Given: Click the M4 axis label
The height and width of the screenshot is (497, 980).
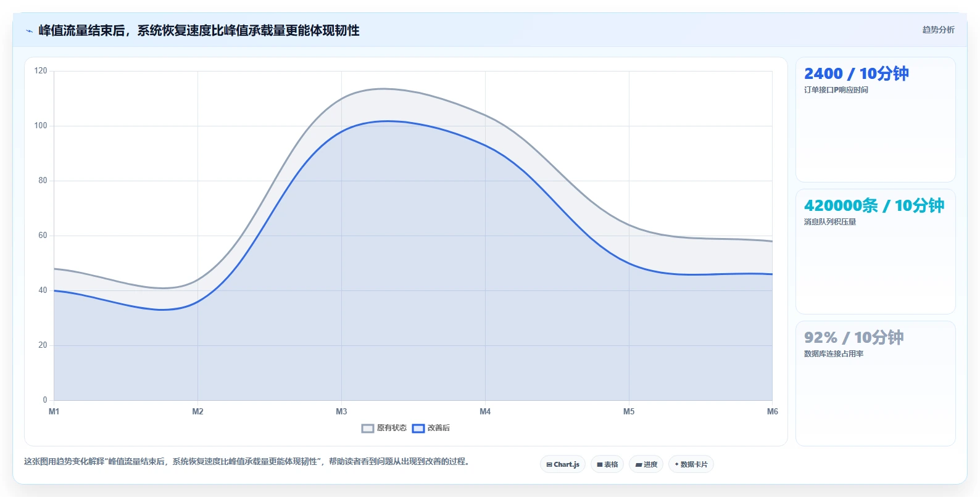Looking at the screenshot, I should pyautogui.click(x=485, y=411).
